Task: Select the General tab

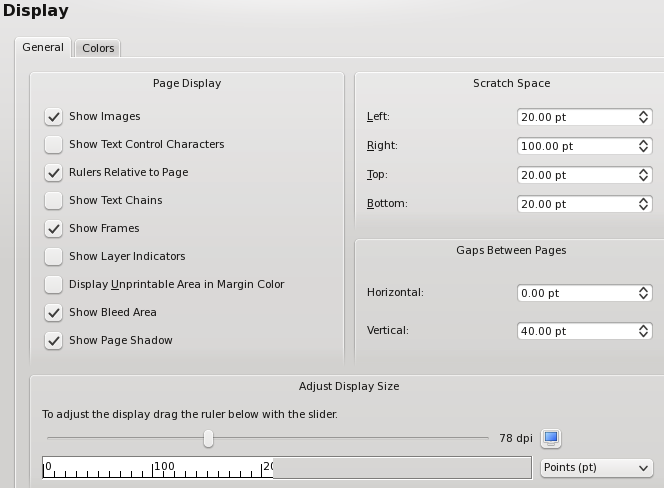Action: coord(43,47)
